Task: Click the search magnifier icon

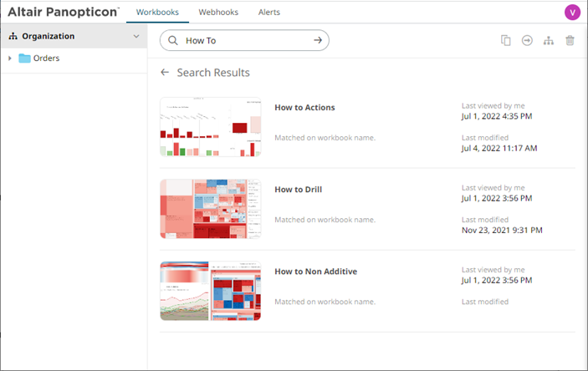Action: click(172, 40)
